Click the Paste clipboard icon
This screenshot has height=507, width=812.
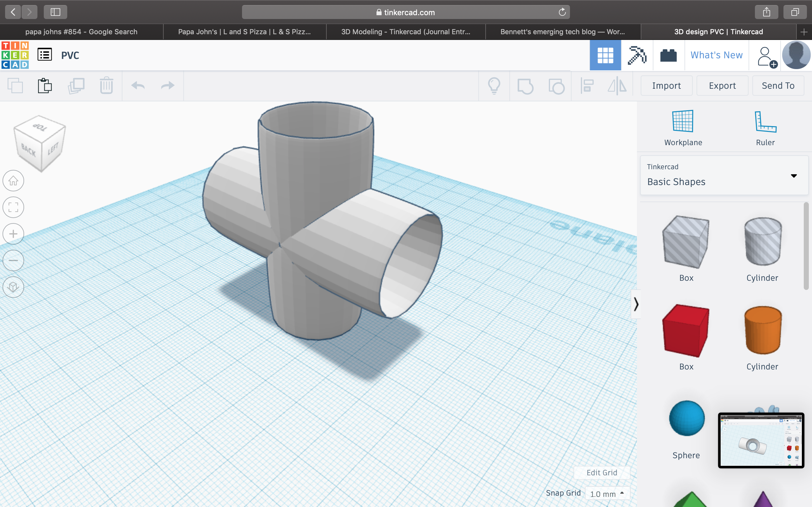coord(45,86)
